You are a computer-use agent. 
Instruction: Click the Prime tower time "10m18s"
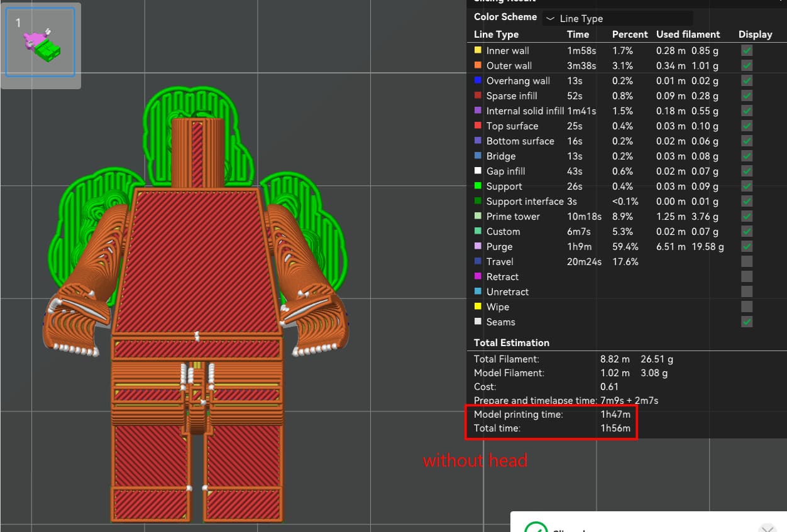[585, 216]
